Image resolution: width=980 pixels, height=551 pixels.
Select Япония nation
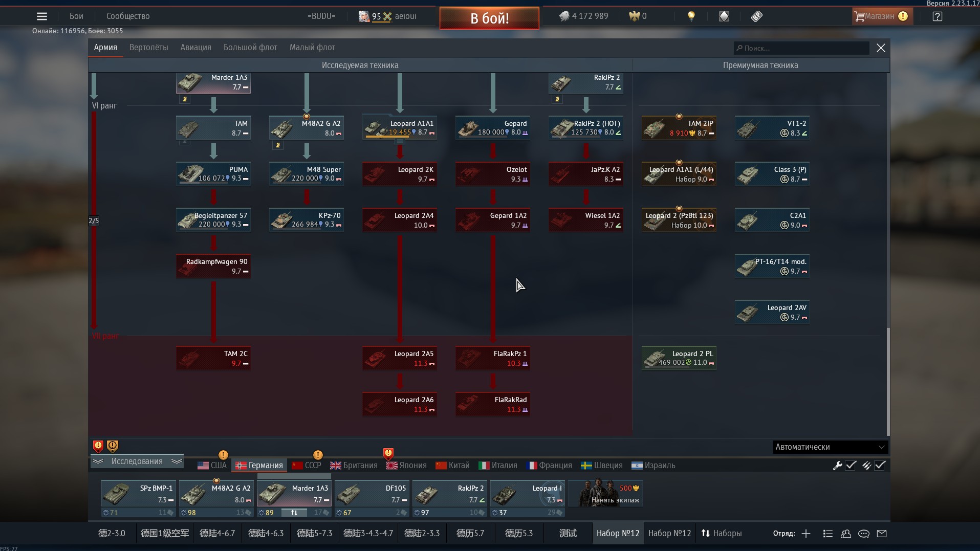pyautogui.click(x=406, y=465)
